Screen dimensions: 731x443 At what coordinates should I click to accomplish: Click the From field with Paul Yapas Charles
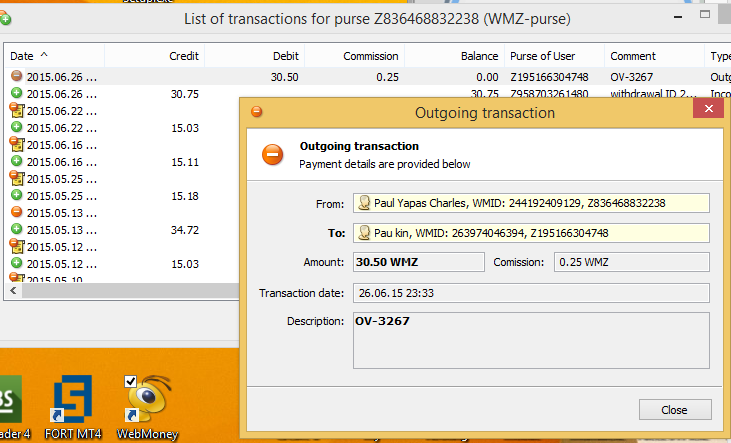point(531,203)
